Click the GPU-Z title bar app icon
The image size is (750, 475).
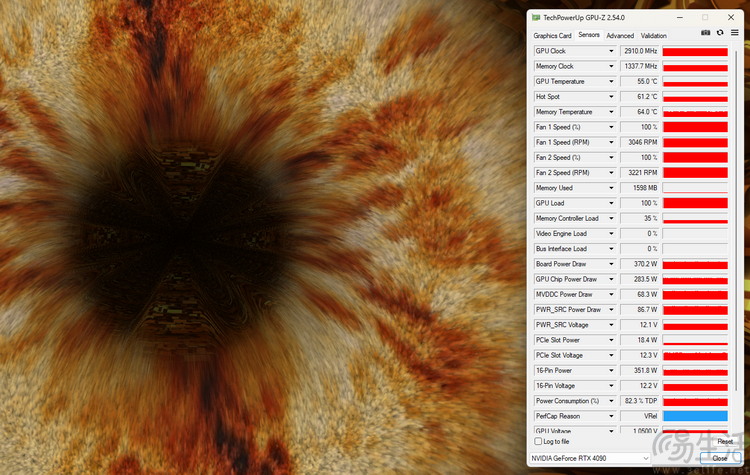click(x=536, y=17)
